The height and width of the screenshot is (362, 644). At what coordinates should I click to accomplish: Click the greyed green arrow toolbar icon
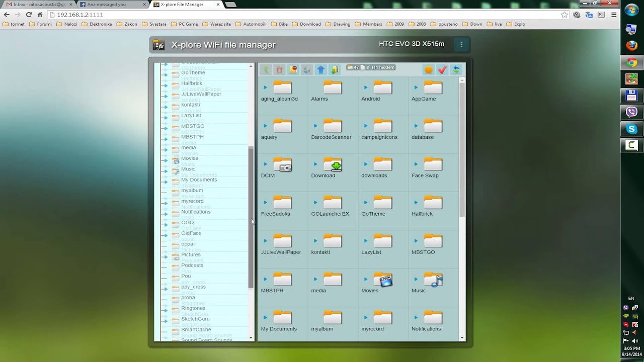coord(265,70)
